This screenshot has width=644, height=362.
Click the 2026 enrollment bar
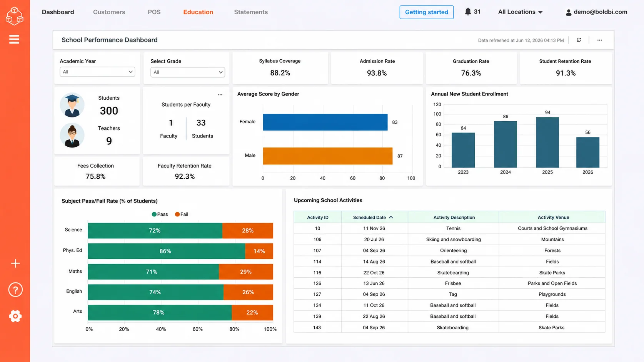point(588,152)
